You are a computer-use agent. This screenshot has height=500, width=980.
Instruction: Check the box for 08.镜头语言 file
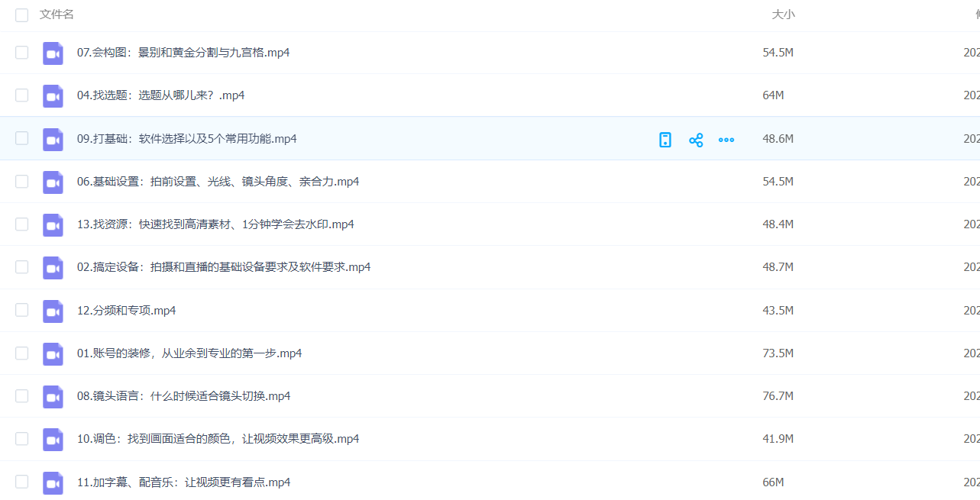click(21, 396)
